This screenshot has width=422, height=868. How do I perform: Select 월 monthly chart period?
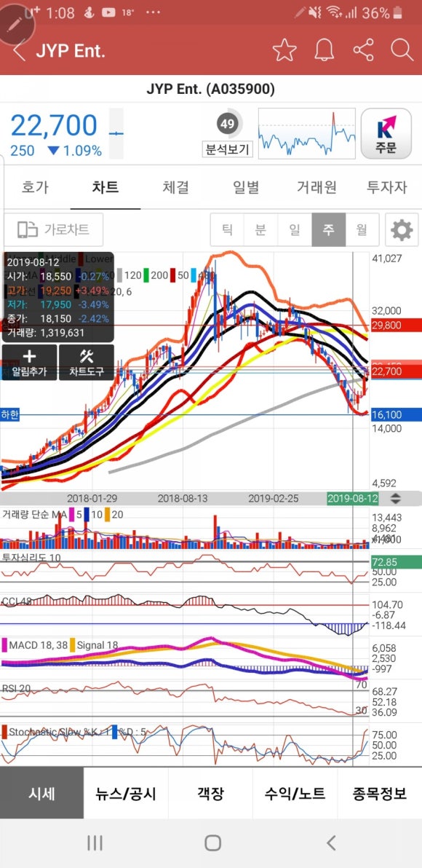pos(362,229)
